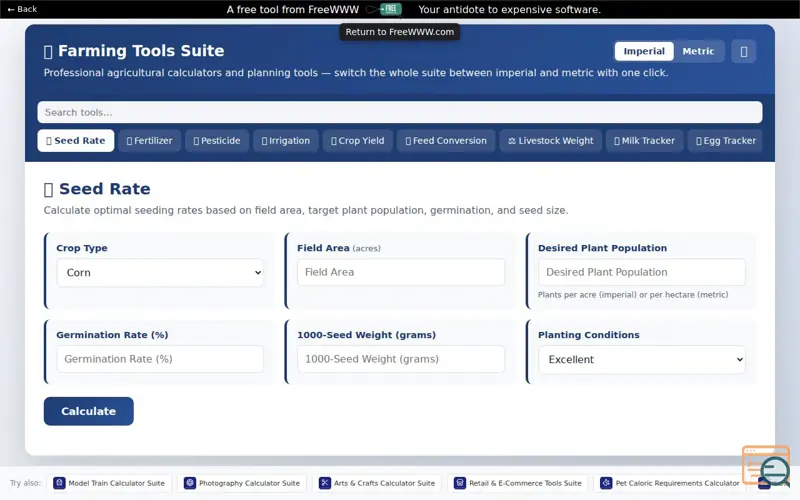
Task: Switch units to Imperial
Action: 644,51
